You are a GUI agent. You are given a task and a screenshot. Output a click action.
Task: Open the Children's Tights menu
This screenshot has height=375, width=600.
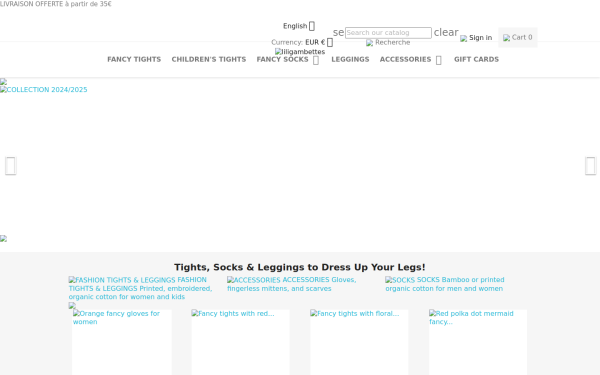[209, 59]
